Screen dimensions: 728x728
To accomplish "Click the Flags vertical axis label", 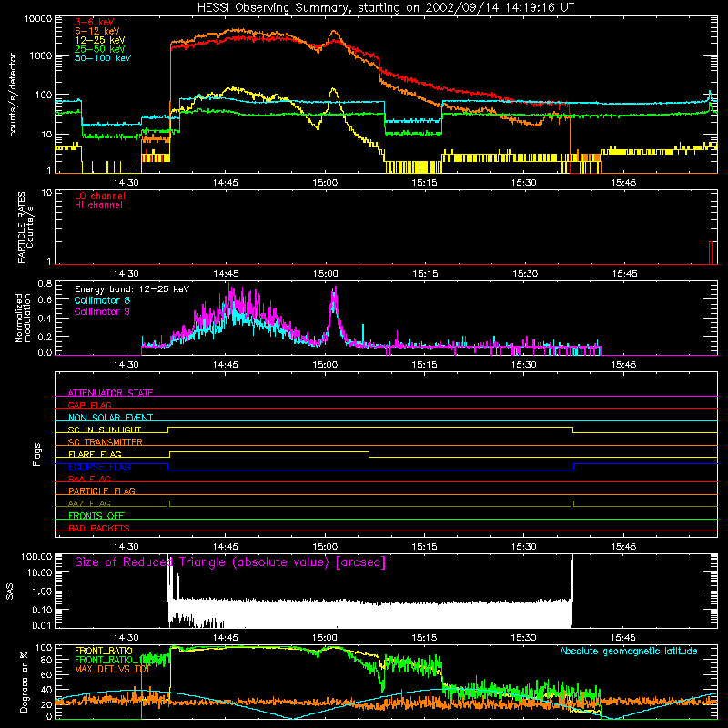I will [x=37, y=454].
